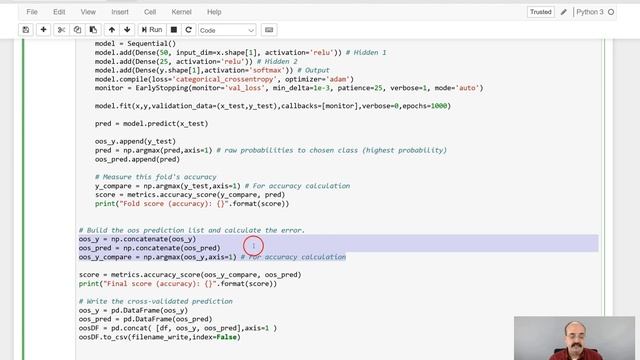
Task: Click 'oos_pred.append(pred)' line
Action: (137, 159)
